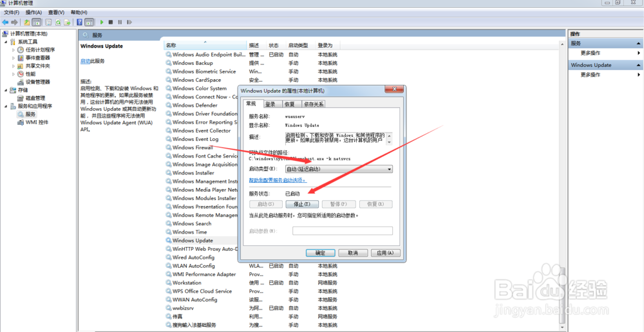Screen dimensions: 644x332
Task: Select the 设备管理器 tree icon
Action: (x=21, y=82)
